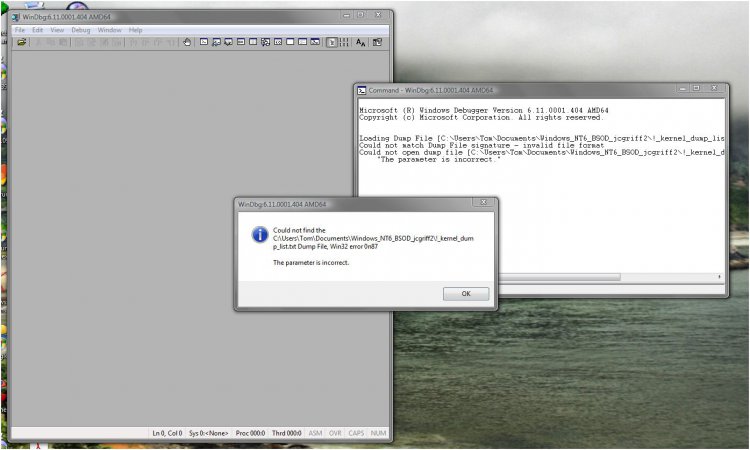This screenshot has height=450, width=750.
Task: Click 'Ln 0, Col 0' status entry
Action: click(167, 433)
